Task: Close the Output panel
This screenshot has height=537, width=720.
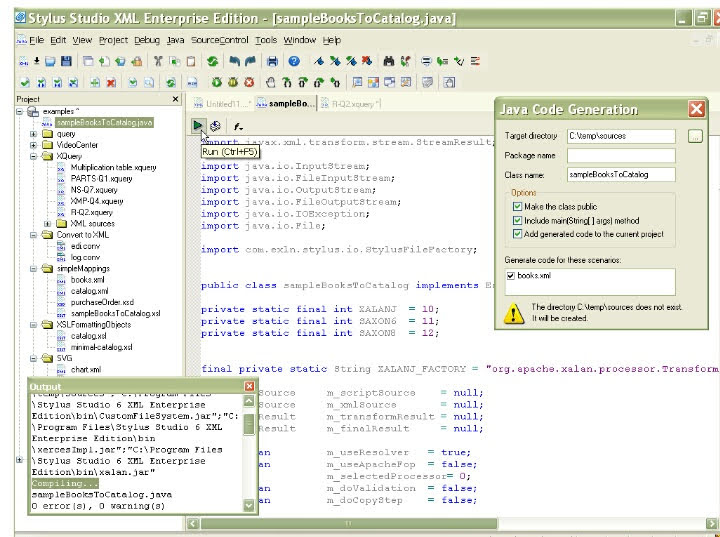Action: coord(249,386)
